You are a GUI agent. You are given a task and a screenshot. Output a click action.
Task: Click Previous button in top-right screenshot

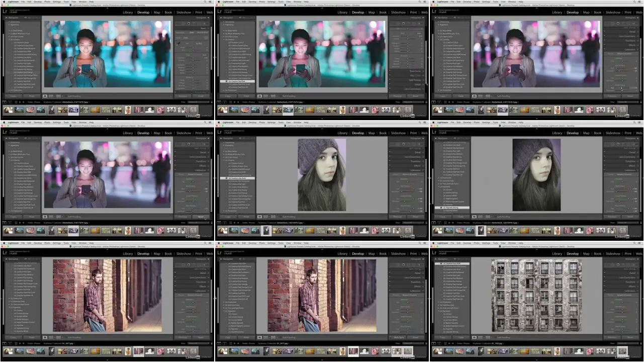point(612,96)
